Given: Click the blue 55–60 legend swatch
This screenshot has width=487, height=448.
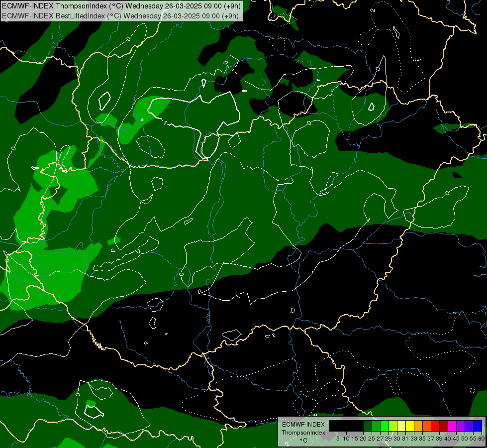Looking at the screenshot, I should (x=478, y=426).
